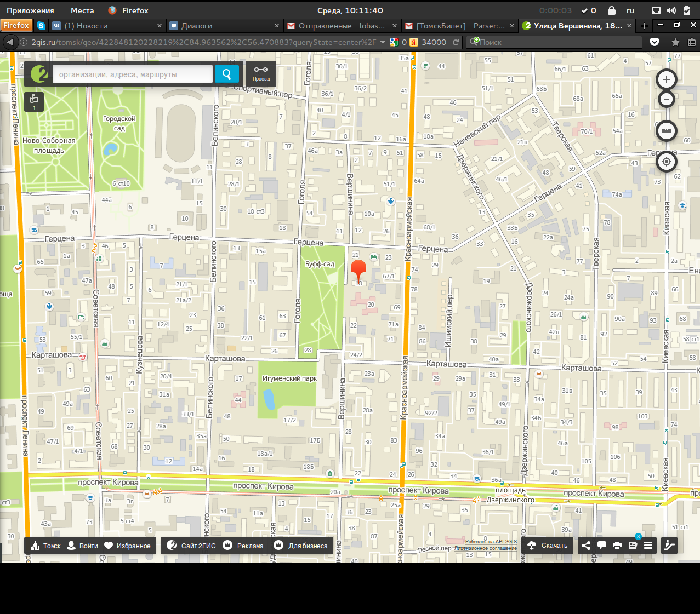
Task: Click the Среда clock in top panel
Action: coord(350,10)
